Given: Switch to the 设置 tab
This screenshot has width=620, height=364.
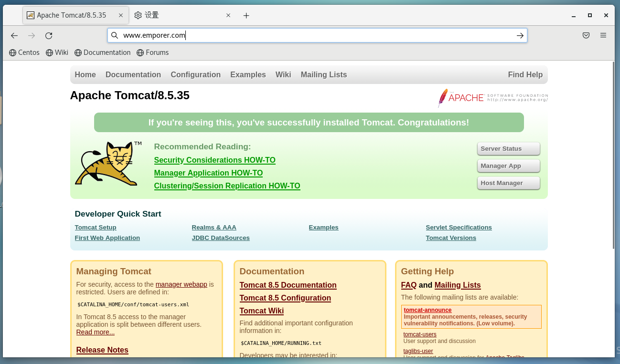Looking at the screenshot, I should 182,15.
